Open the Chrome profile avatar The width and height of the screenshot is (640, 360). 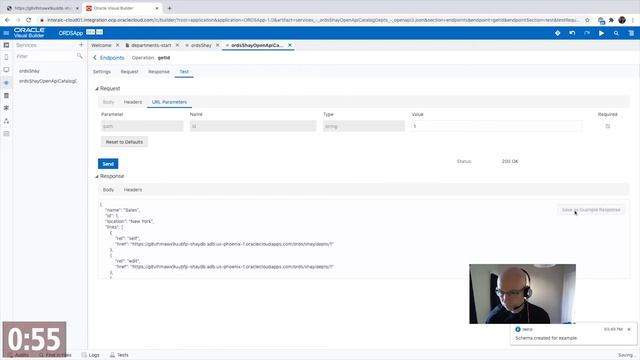(x=622, y=20)
